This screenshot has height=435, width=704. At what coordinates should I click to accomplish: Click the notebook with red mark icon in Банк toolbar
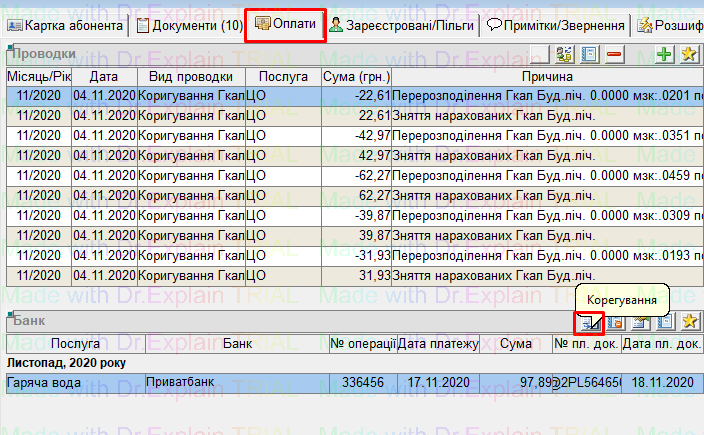(616, 322)
